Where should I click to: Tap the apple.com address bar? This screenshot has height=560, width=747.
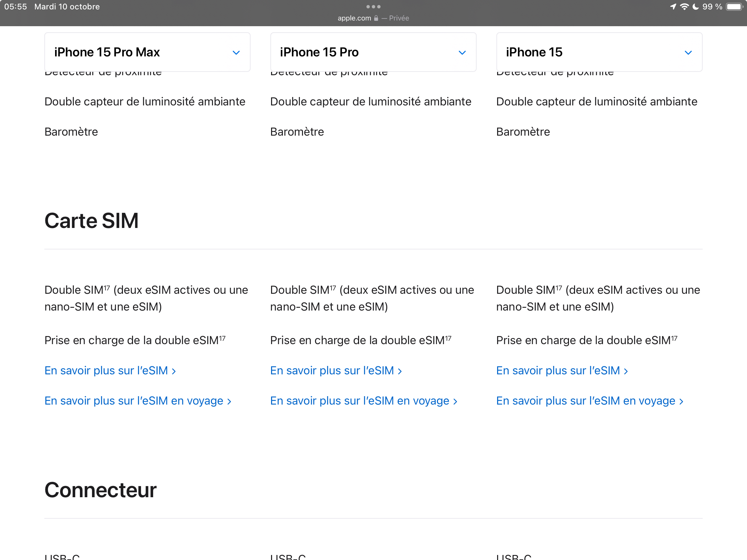(355, 18)
